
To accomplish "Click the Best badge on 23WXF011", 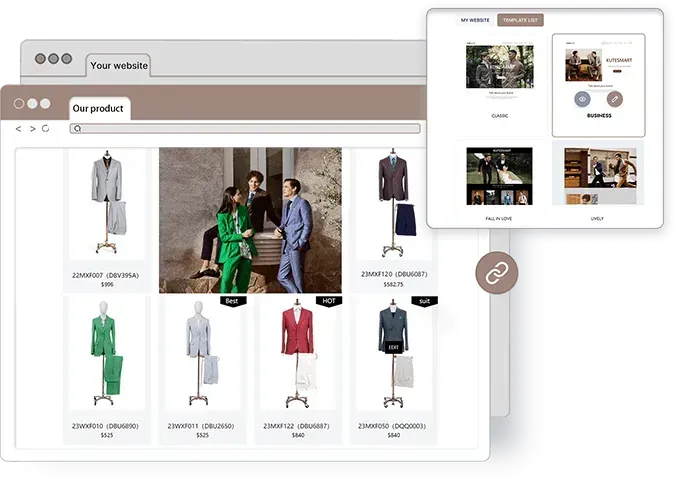I will coord(233,301).
